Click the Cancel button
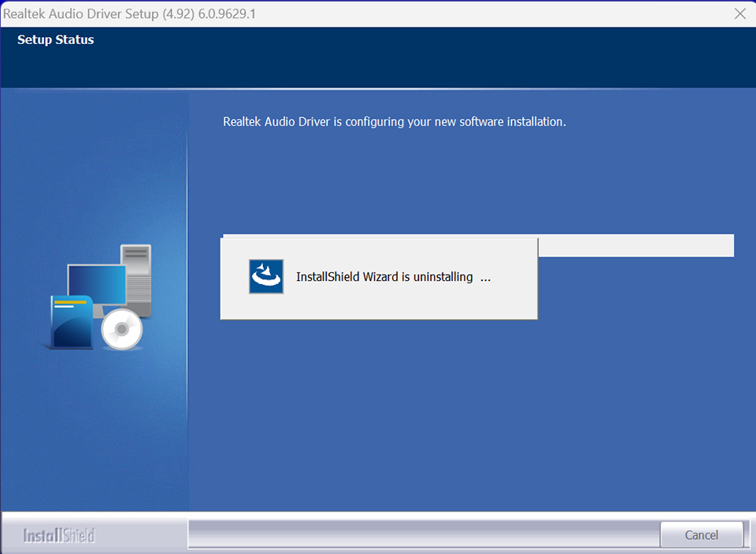Image resolution: width=756 pixels, height=554 pixels. 702,535
